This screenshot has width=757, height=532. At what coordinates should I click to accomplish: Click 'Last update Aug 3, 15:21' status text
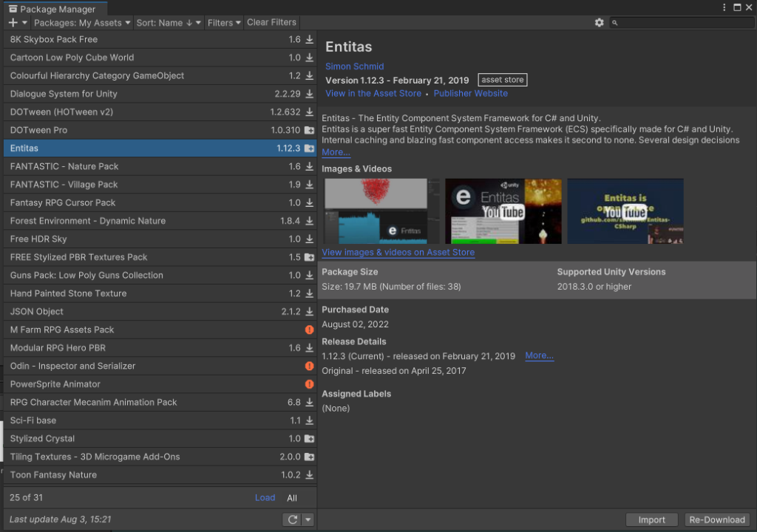61,519
